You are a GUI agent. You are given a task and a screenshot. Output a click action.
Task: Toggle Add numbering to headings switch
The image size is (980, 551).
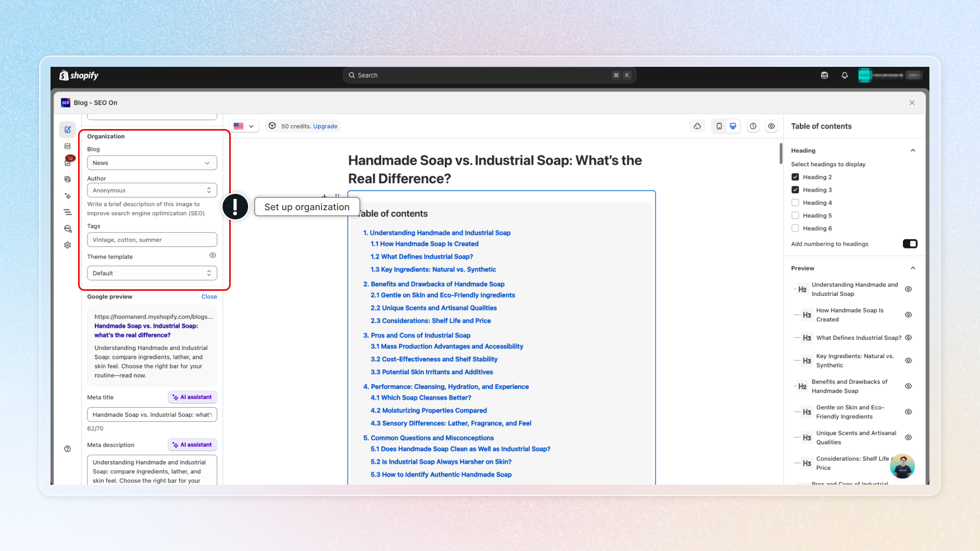(x=910, y=244)
